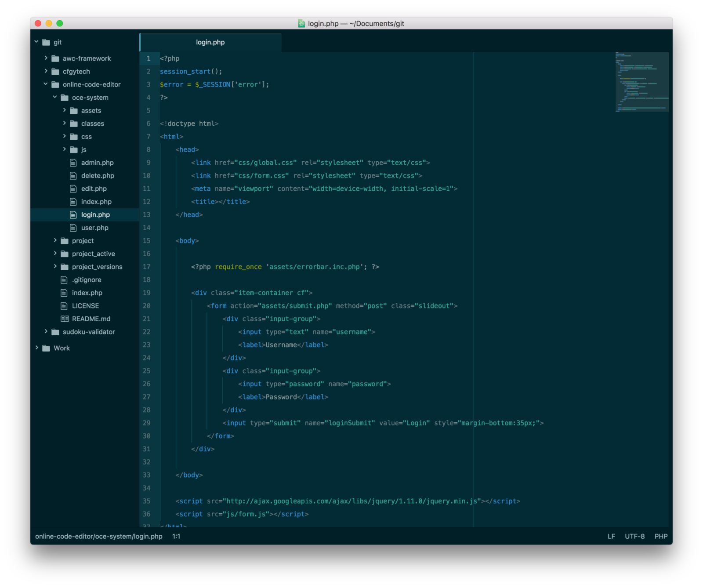
Task: Expand the Work folder chevron
Action: point(36,348)
